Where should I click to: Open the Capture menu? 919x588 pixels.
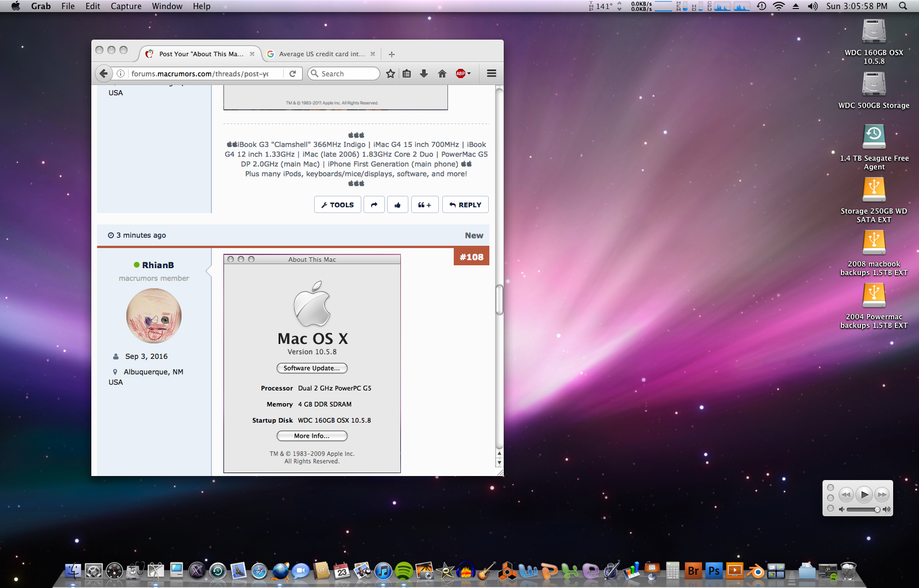(126, 6)
